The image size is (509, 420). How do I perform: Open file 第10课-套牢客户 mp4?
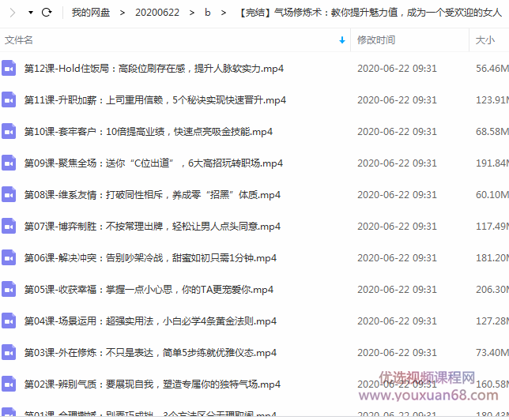[x=149, y=132]
